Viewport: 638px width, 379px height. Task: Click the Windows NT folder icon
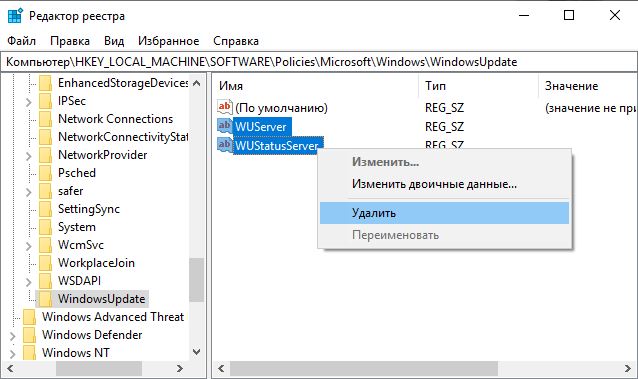30,353
